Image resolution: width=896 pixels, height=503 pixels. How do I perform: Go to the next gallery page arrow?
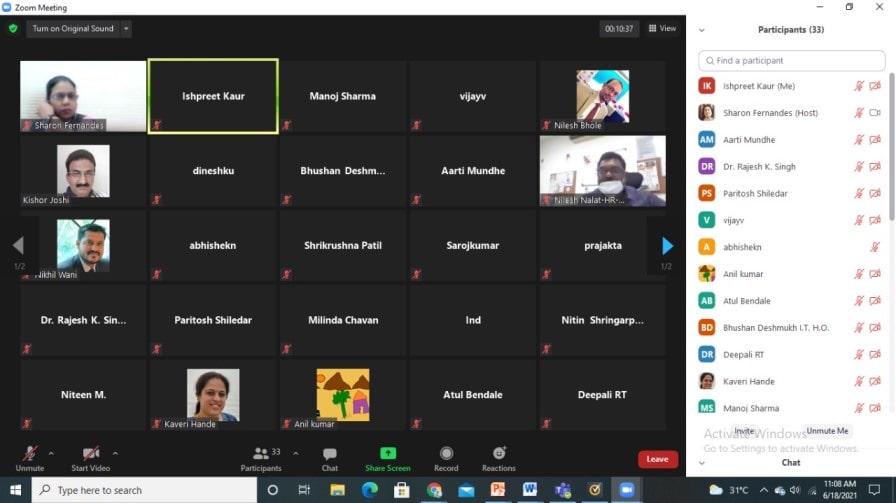[x=667, y=246]
